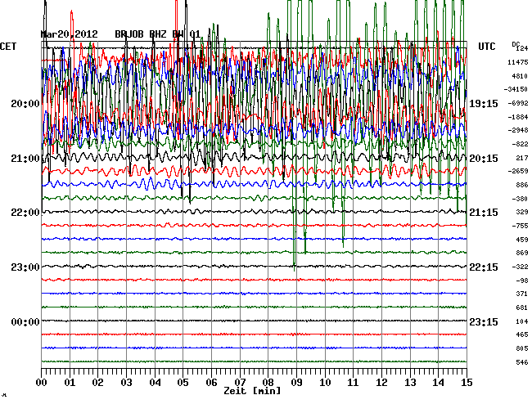Click minute tick label 02
This screenshot has height=404, width=532.
pos(97,382)
